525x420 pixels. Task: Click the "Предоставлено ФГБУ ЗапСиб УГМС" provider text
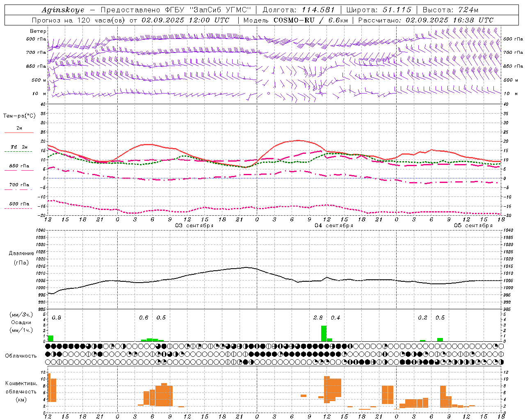(x=176, y=10)
